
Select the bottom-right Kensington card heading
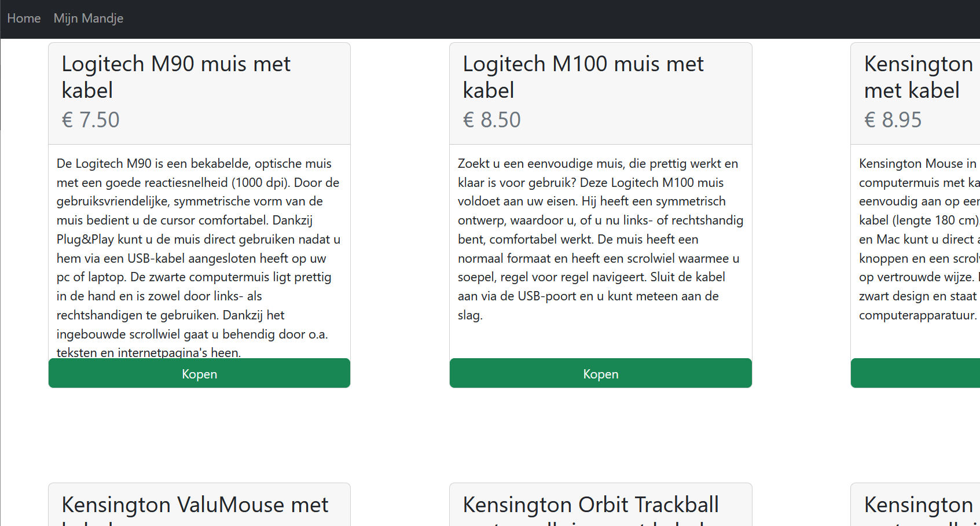(x=918, y=505)
